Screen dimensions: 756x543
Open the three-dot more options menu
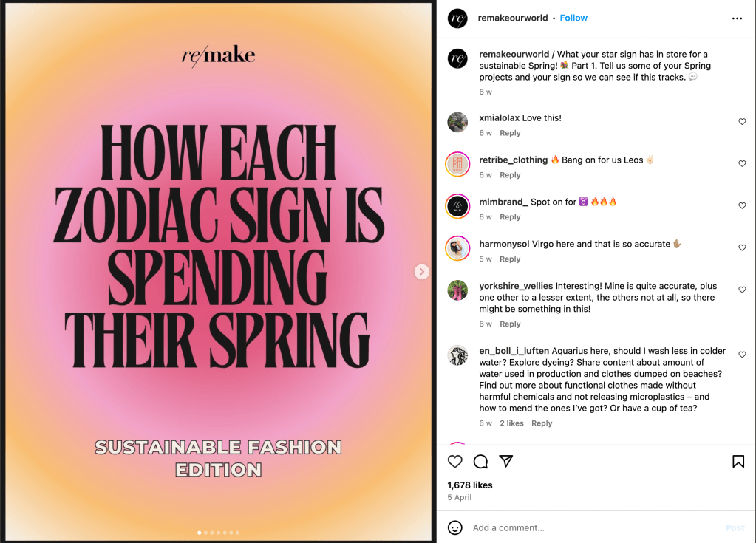(737, 18)
